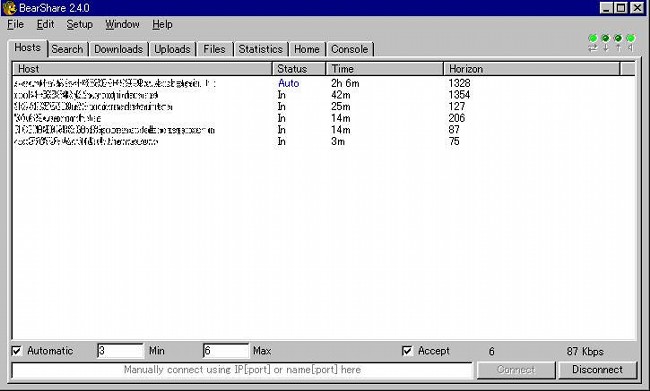Screen dimensions: 650x391
Task: Click the BearShare bear icon in title bar
Action: point(10,8)
